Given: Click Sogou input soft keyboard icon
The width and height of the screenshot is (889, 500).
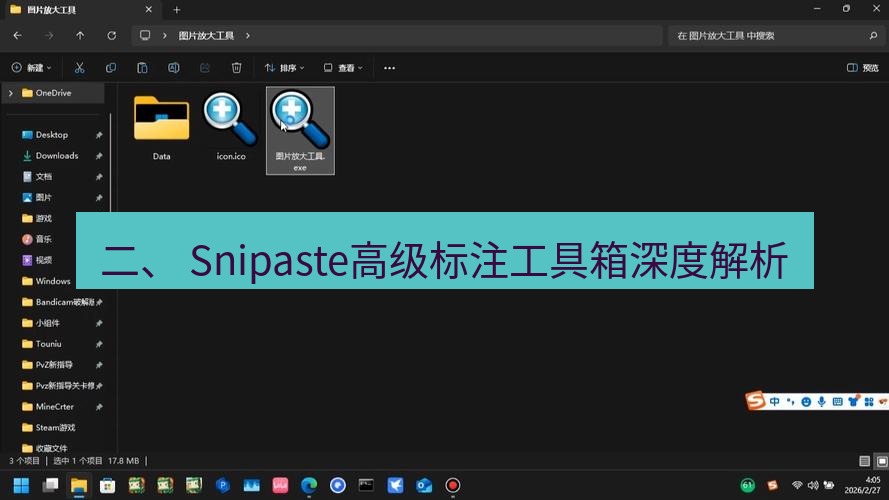Looking at the screenshot, I should (x=837, y=402).
